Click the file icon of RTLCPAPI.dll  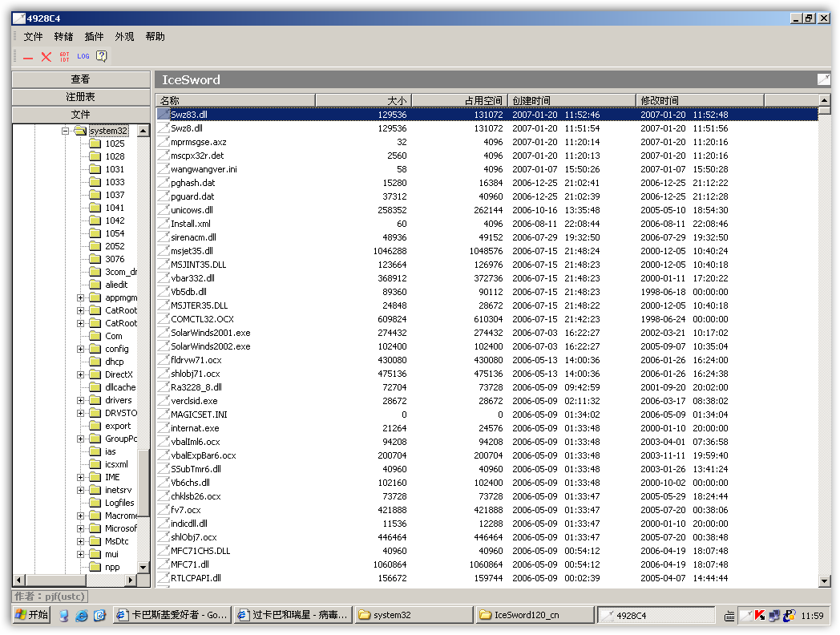click(163, 577)
